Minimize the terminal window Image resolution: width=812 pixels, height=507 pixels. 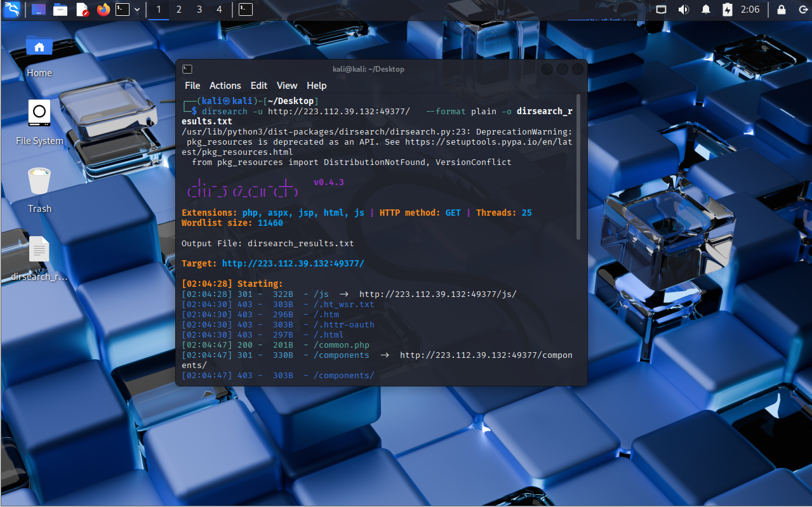pyautogui.click(x=547, y=69)
